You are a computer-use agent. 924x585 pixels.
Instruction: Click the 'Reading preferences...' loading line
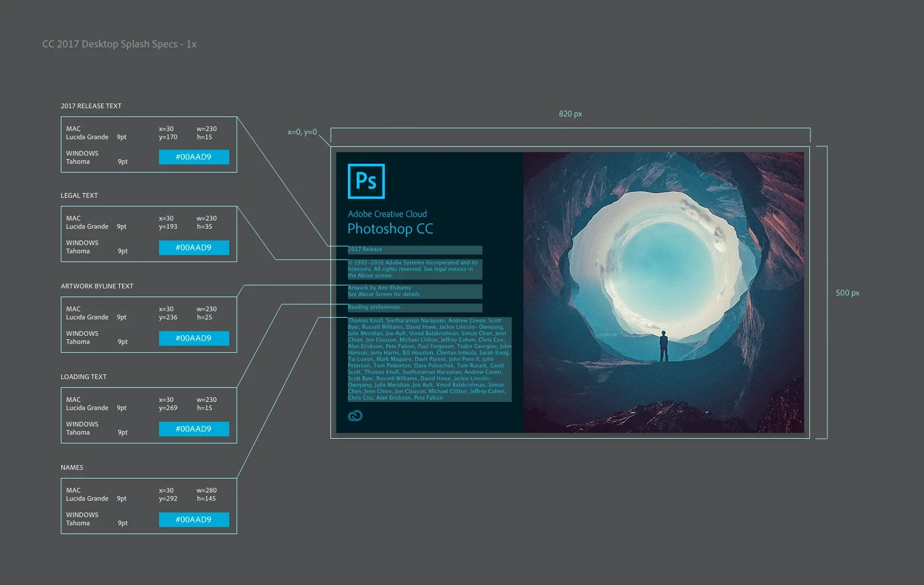click(376, 307)
